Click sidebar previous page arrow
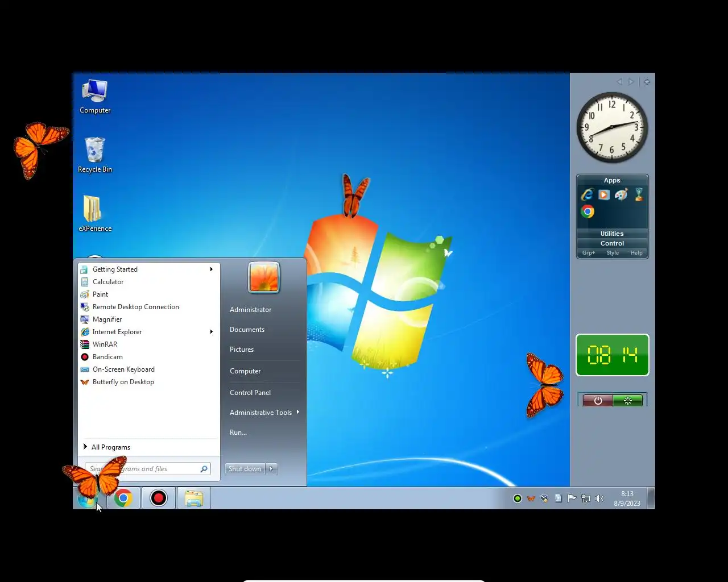 tap(619, 82)
